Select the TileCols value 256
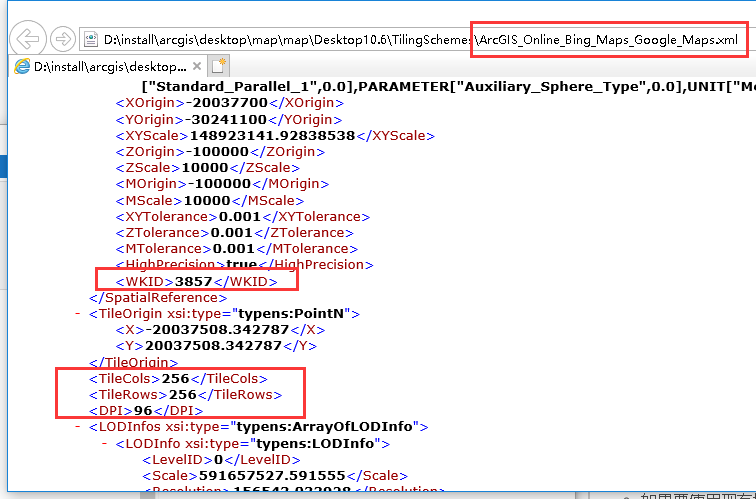The height and width of the screenshot is (499, 756). [x=176, y=378]
